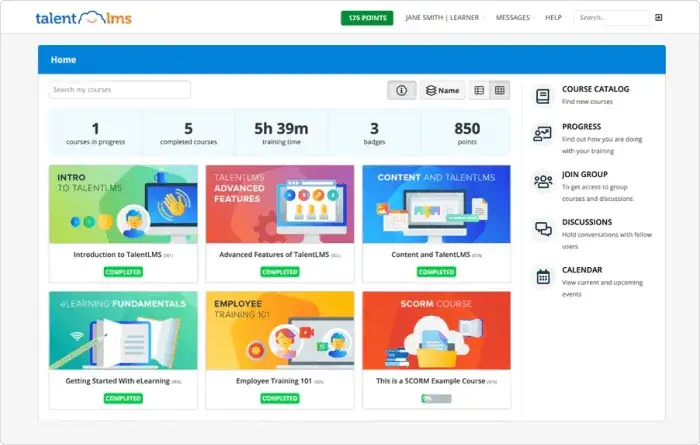Click the 175 Points badge button
Screen dimensions: 700x445
(x=367, y=18)
